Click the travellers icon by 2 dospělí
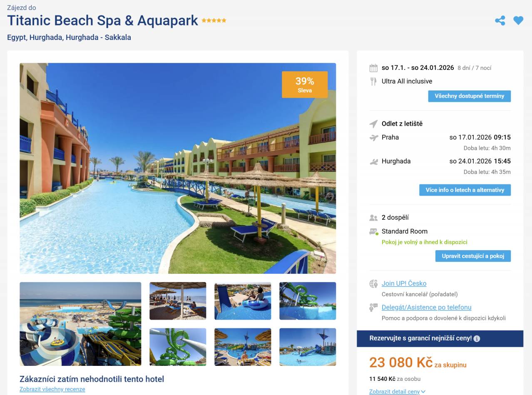The height and width of the screenshot is (395, 532). (373, 217)
